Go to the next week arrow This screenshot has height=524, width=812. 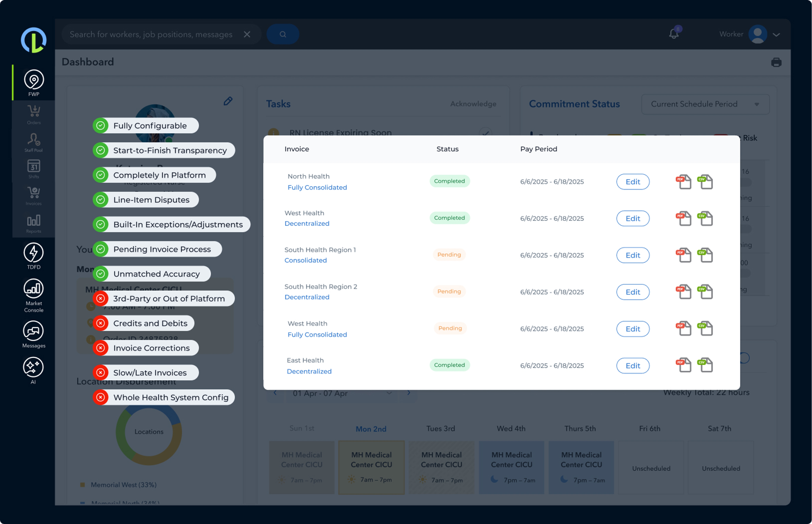(409, 393)
